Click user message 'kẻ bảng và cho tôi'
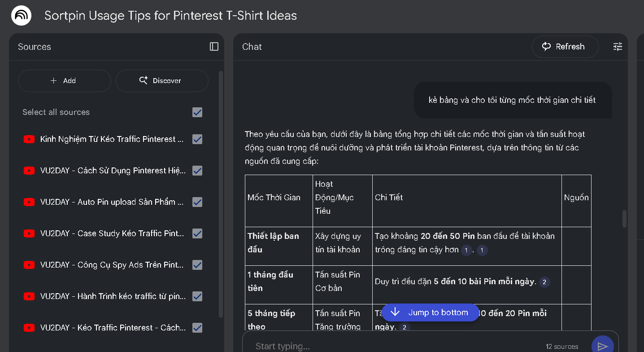This screenshot has height=352, width=644. coord(512,100)
